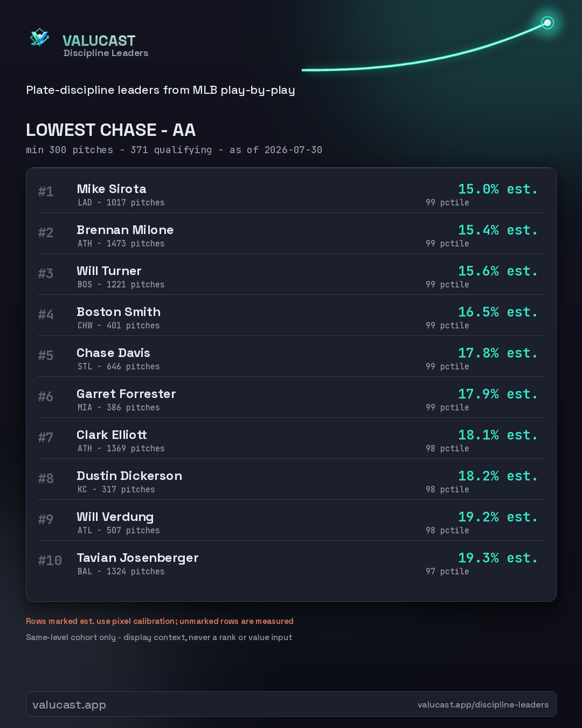Image resolution: width=582 pixels, height=728 pixels.
Task: Click the LOWEST CHASE - AA heading
Action: (x=110, y=130)
